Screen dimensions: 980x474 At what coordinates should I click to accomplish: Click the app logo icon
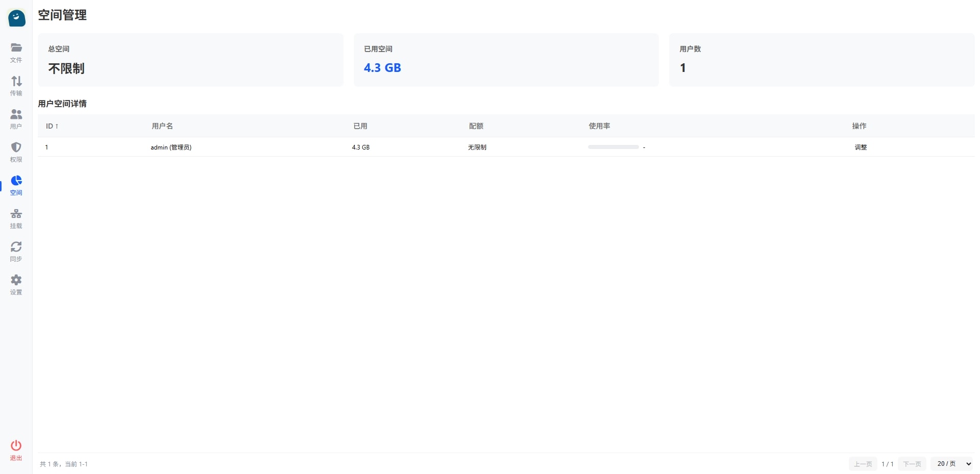[x=16, y=18]
